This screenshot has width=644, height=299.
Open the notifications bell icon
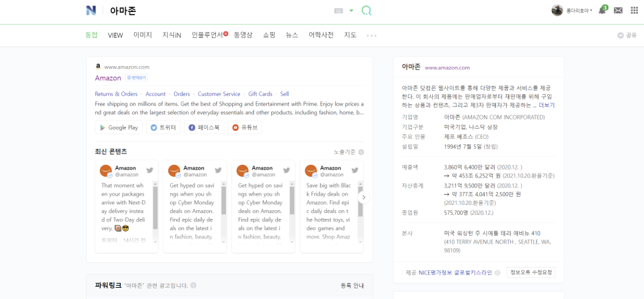(x=602, y=10)
